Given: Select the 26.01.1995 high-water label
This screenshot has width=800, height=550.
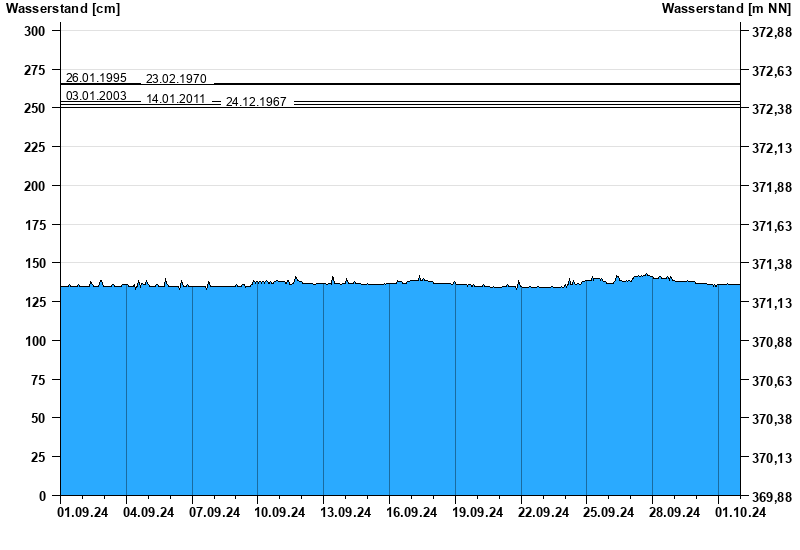Looking at the screenshot, I should coord(96,78).
